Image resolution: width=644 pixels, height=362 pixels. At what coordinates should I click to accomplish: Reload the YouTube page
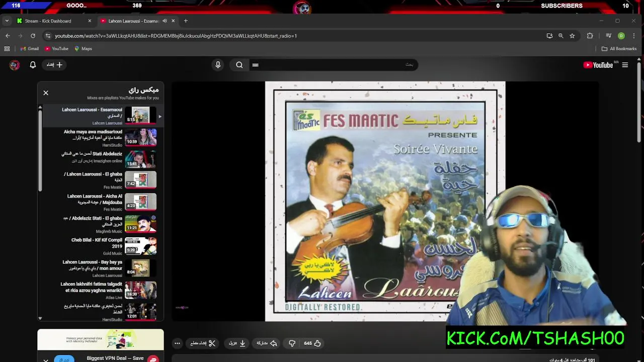tap(33, 36)
